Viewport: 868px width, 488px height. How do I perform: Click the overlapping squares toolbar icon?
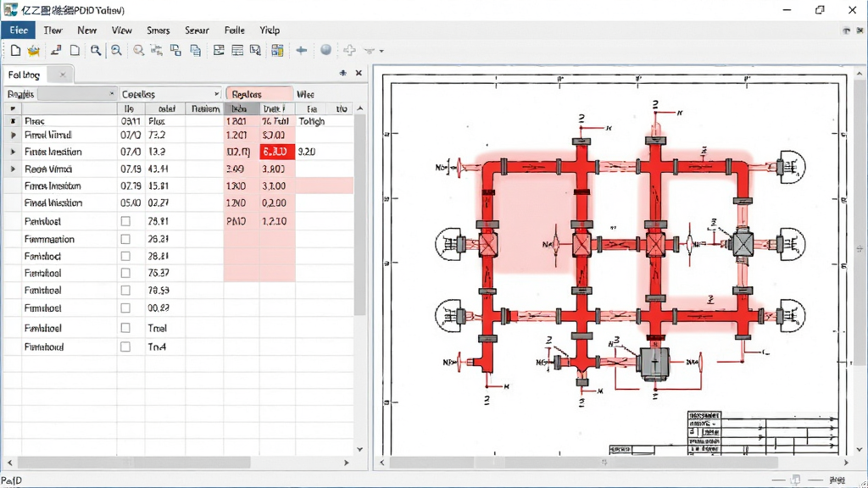point(175,51)
